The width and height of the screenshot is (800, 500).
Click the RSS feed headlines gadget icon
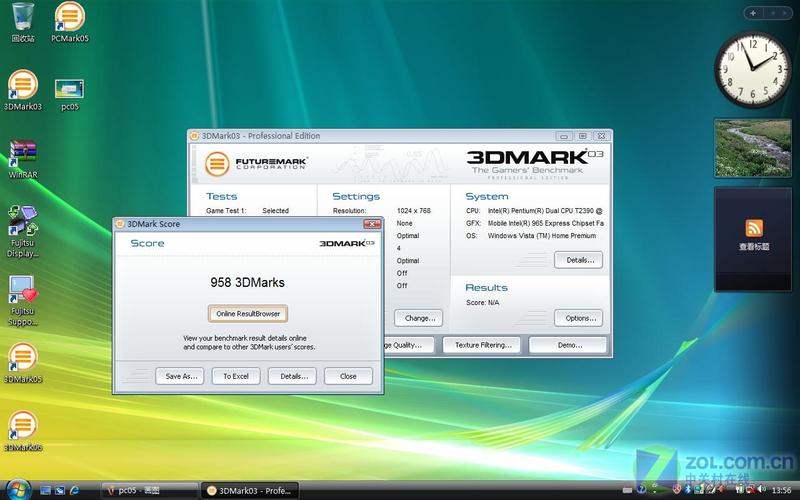pos(754,228)
